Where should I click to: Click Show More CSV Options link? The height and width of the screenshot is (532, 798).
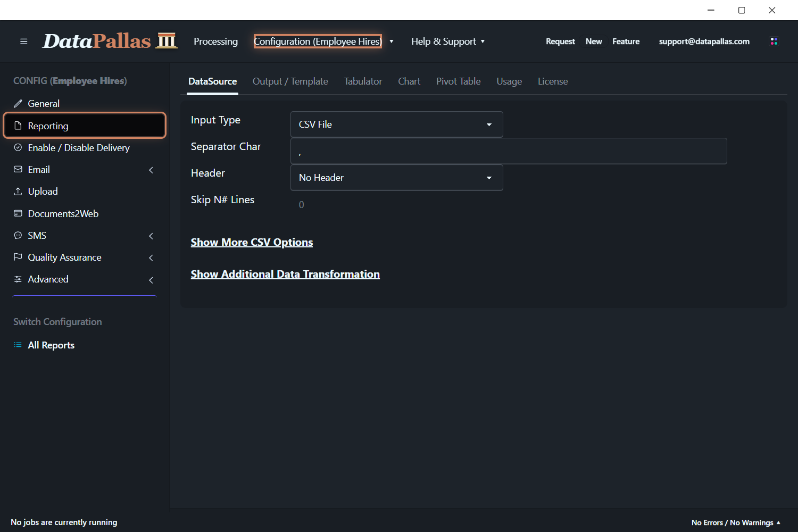pyautogui.click(x=252, y=242)
